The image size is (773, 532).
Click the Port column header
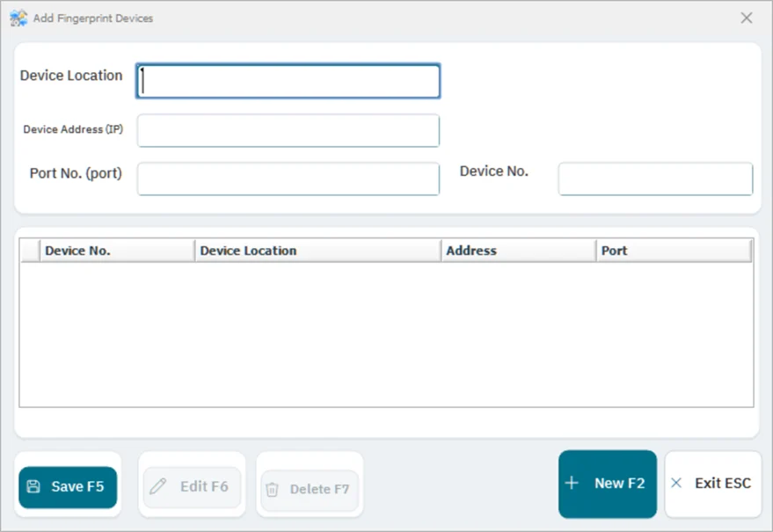[674, 251]
